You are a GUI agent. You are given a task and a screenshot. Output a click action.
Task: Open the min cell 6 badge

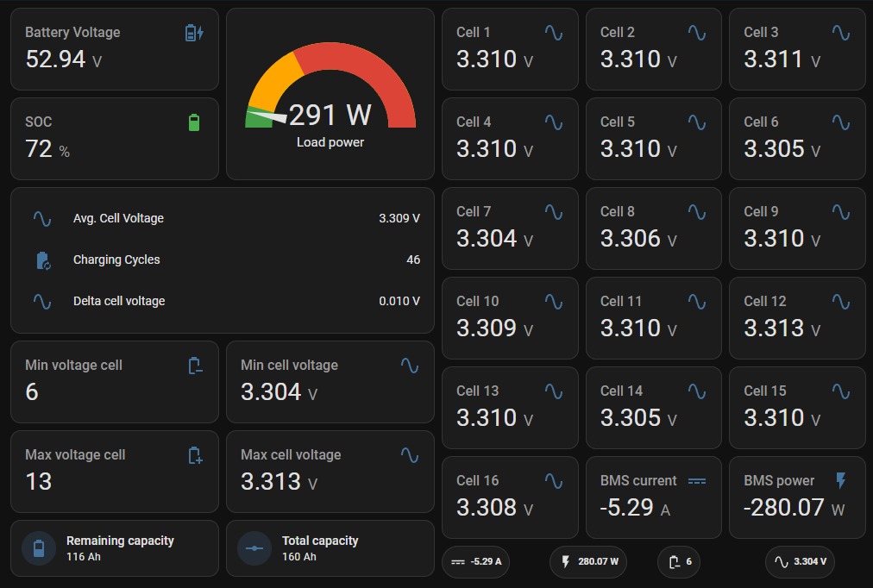[679, 562]
